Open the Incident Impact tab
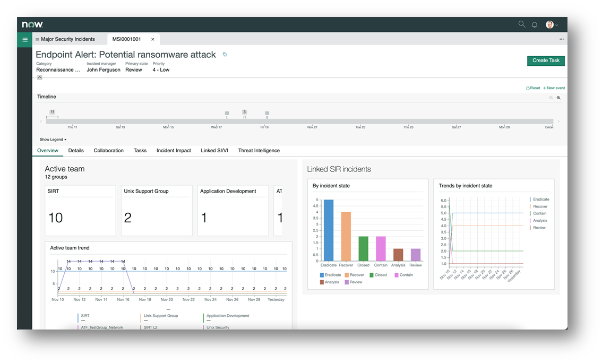The height and width of the screenshot is (364, 602). pos(174,150)
